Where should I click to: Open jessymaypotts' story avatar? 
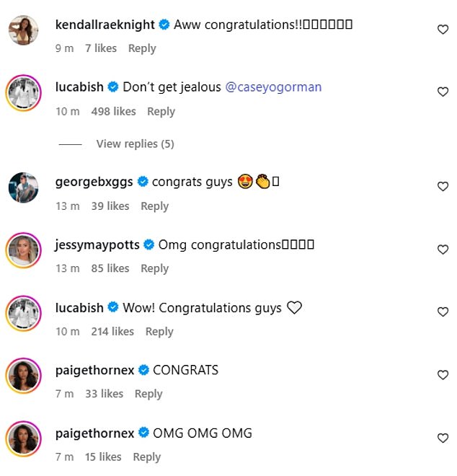click(22, 251)
